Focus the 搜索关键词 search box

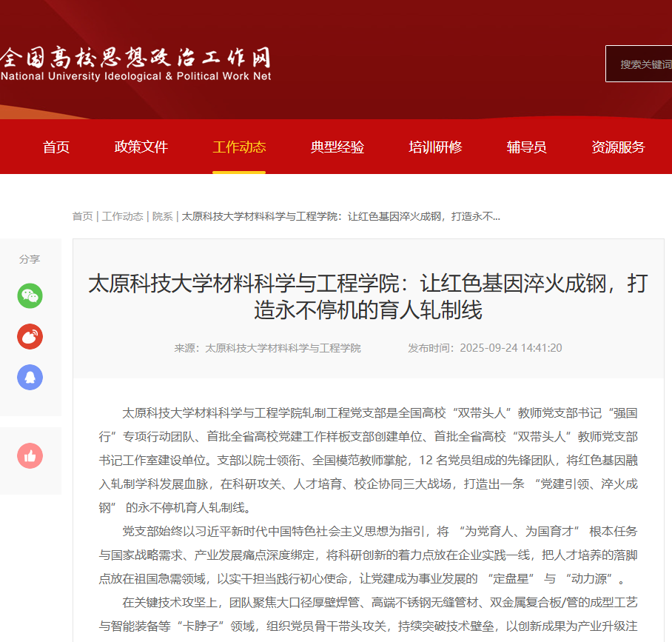pyautogui.click(x=641, y=64)
